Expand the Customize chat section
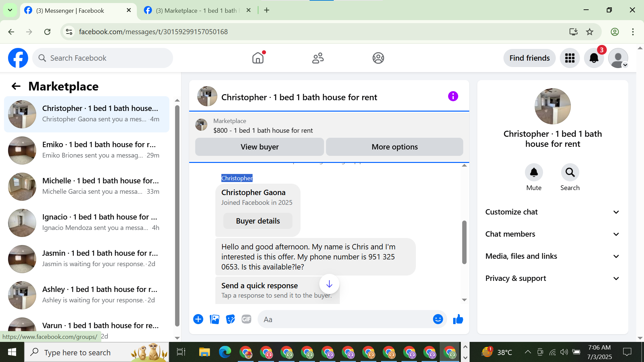Image resolution: width=644 pixels, height=362 pixels. 552,212
